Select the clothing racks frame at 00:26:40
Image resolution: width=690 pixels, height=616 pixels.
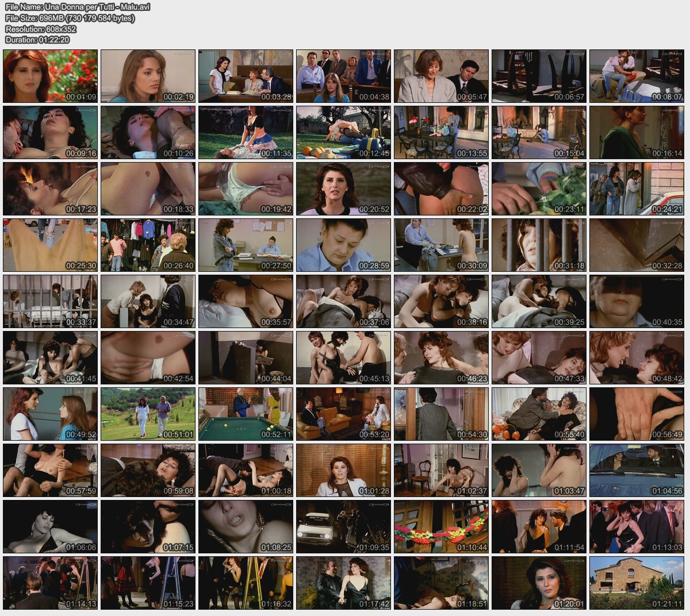tap(148, 245)
